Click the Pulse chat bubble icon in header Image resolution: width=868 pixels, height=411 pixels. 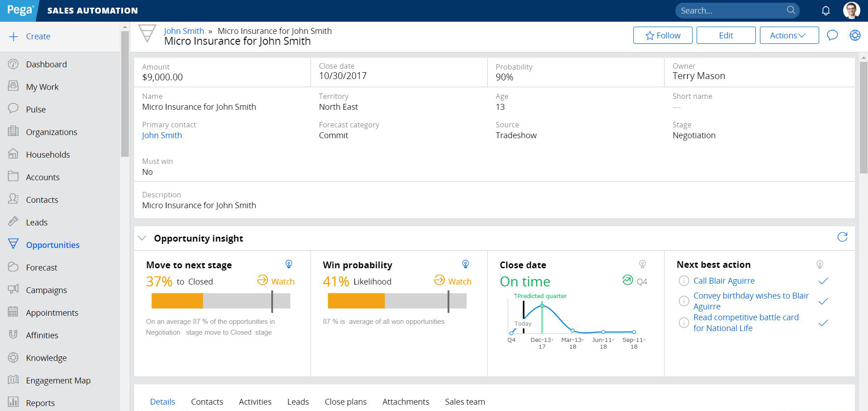click(832, 35)
